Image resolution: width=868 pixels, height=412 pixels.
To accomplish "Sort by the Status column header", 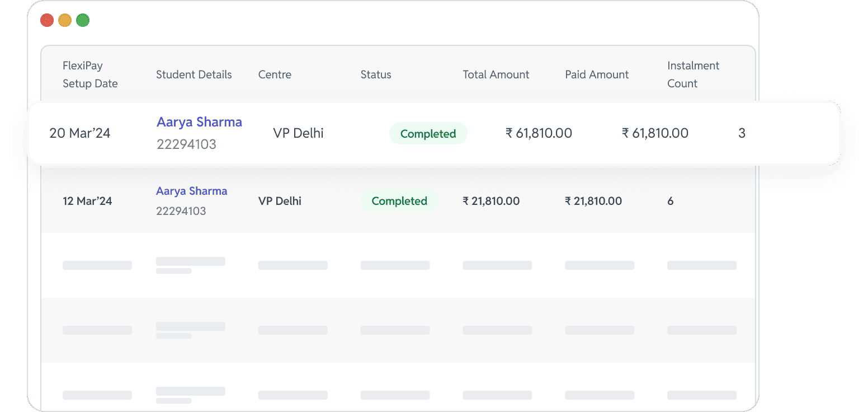I will pyautogui.click(x=376, y=74).
